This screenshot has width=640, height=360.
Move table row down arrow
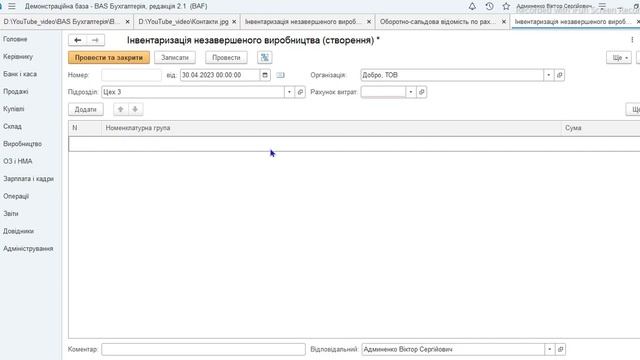click(135, 109)
